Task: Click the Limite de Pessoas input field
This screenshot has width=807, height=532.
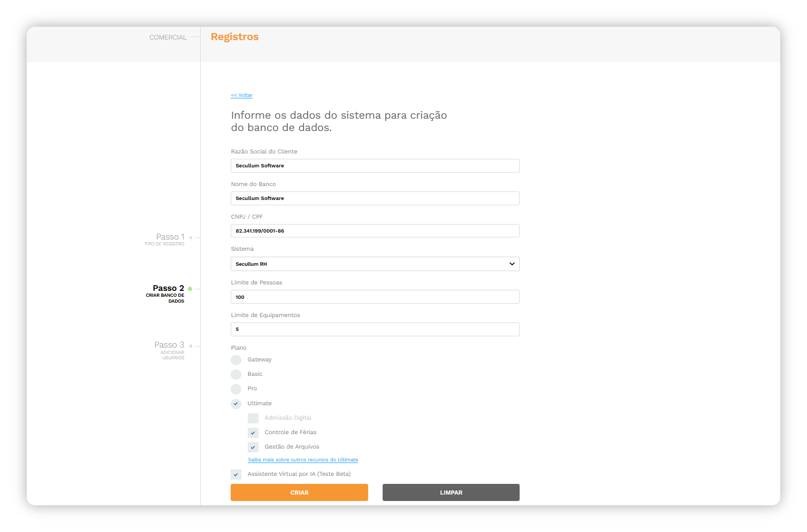Action: pos(375,297)
